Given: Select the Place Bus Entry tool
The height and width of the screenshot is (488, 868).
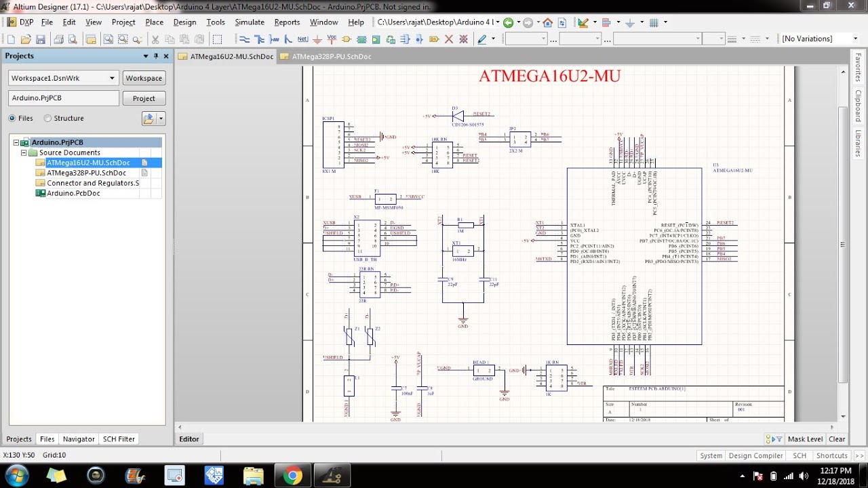Looking at the screenshot, I should click(x=288, y=39).
